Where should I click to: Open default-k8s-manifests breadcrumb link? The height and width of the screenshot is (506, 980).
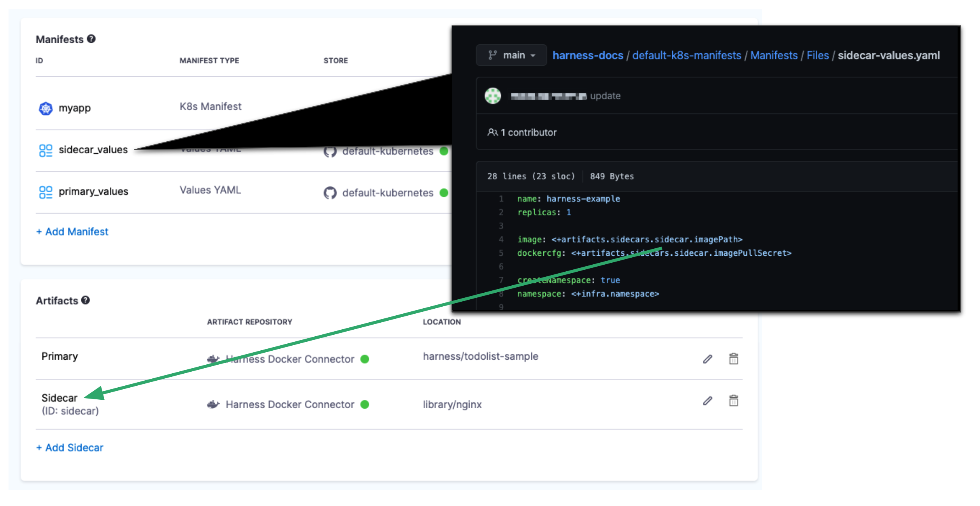click(687, 55)
